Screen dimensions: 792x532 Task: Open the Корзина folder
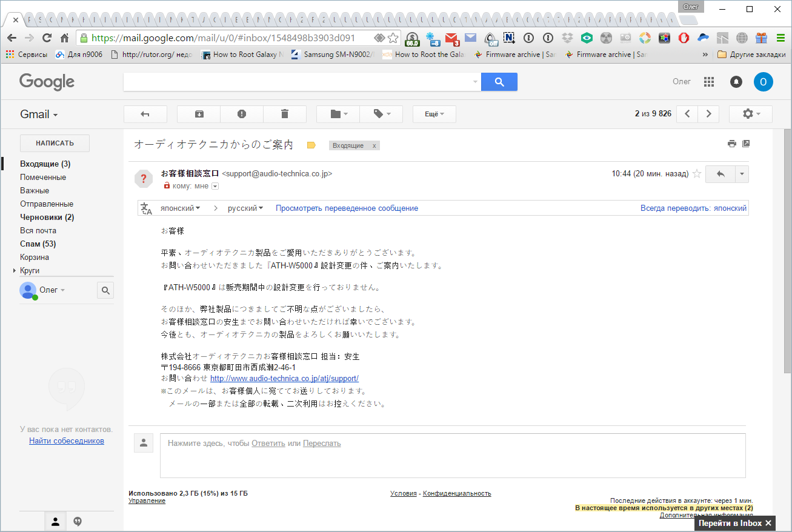(x=35, y=258)
